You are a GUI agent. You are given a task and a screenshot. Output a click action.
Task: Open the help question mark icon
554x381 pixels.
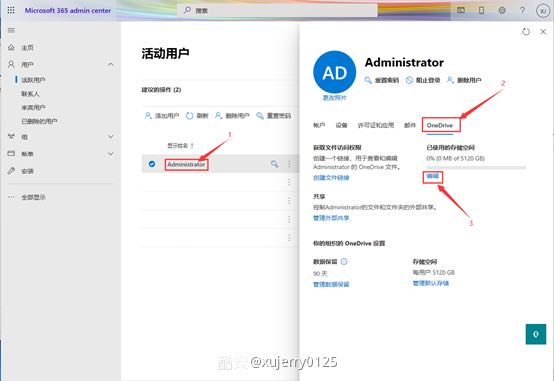tap(522, 10)
